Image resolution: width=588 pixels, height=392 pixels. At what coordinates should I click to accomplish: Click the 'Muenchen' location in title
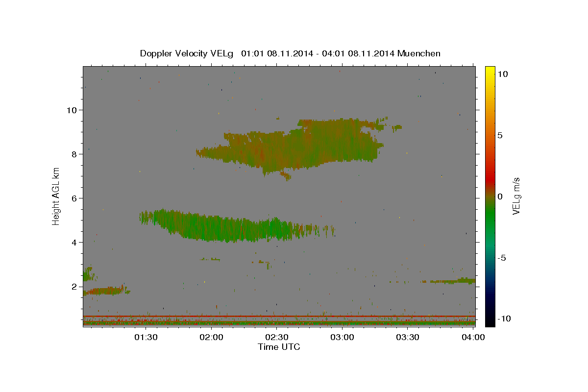point(419,53)
